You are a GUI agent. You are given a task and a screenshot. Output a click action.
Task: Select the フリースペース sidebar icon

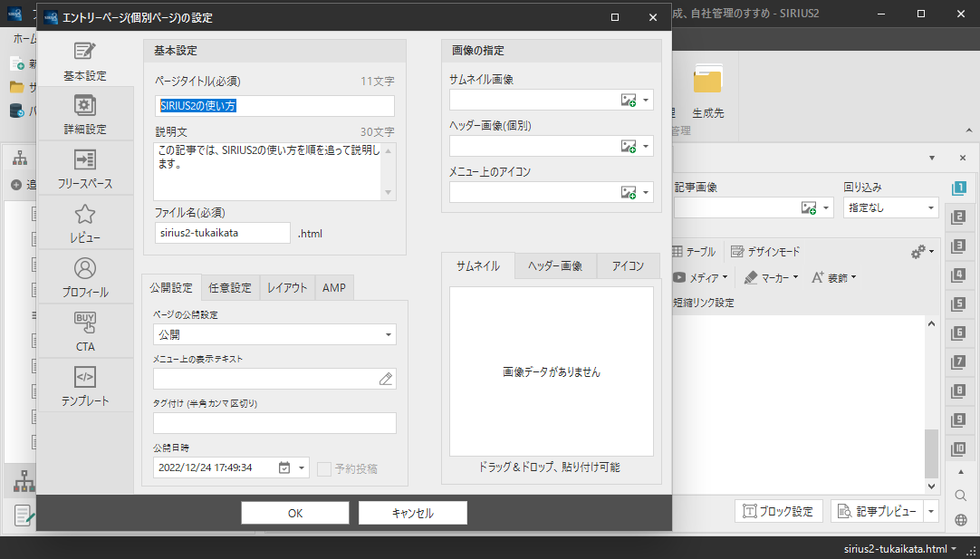point(84,169)
